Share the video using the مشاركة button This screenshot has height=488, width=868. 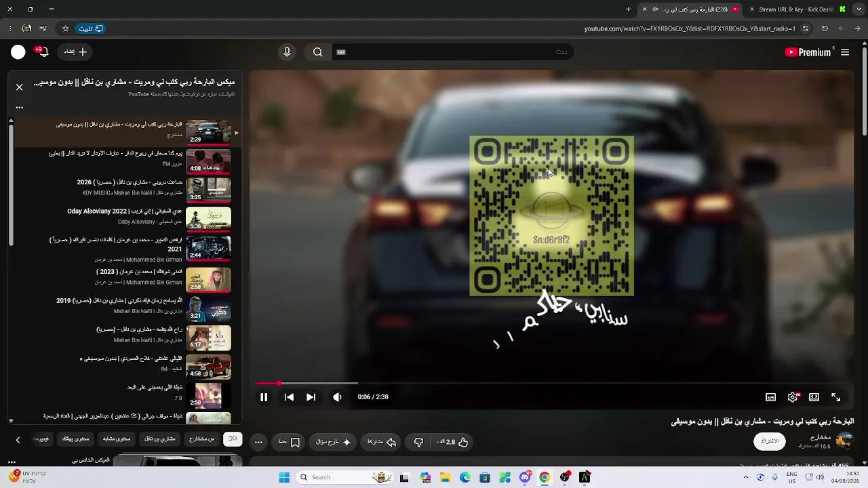click(382, 442)
